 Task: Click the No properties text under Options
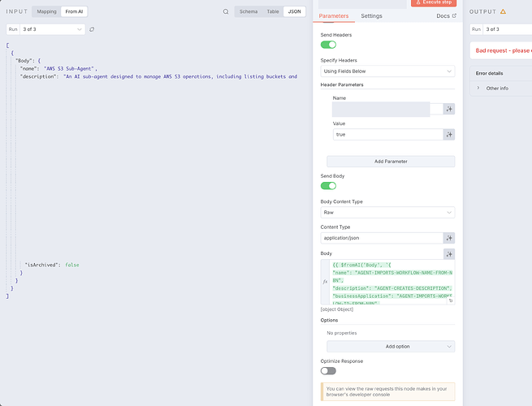coord(342,333)
